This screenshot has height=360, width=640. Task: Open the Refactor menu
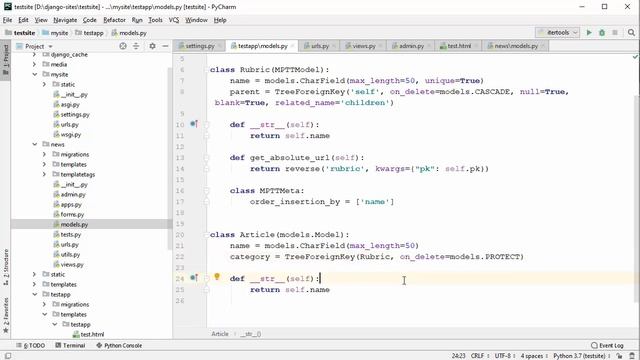point(114,20)
